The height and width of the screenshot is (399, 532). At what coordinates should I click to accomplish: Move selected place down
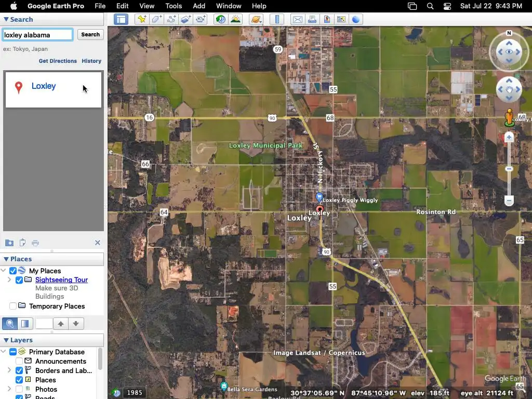[x=76, y=324]
